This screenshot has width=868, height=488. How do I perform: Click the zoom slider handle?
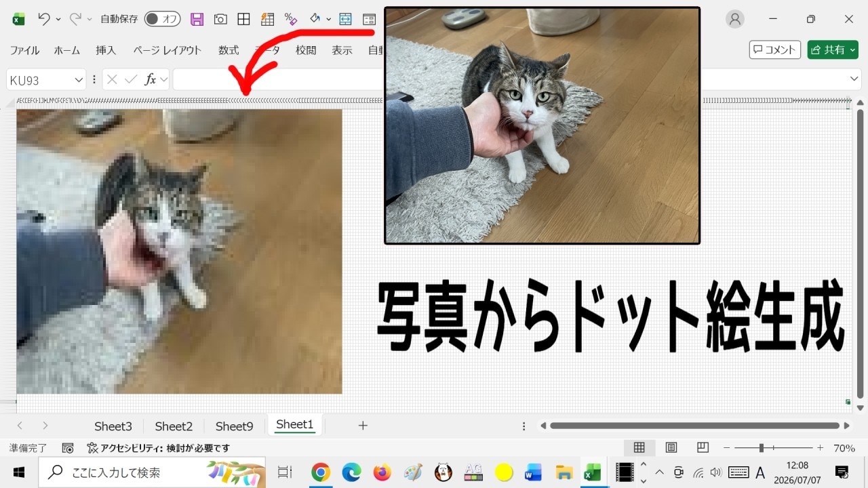point(762,448)
